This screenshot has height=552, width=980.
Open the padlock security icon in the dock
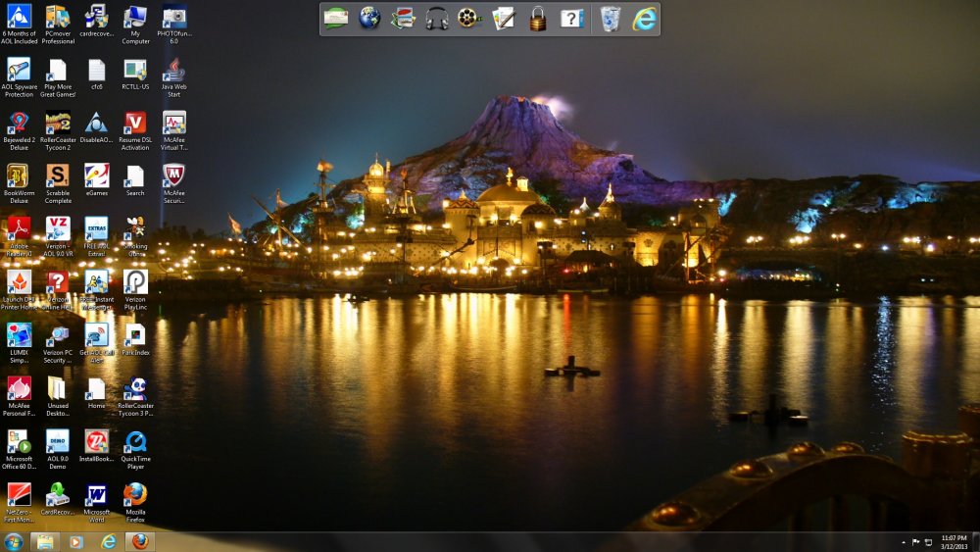[x=537, y=19]
